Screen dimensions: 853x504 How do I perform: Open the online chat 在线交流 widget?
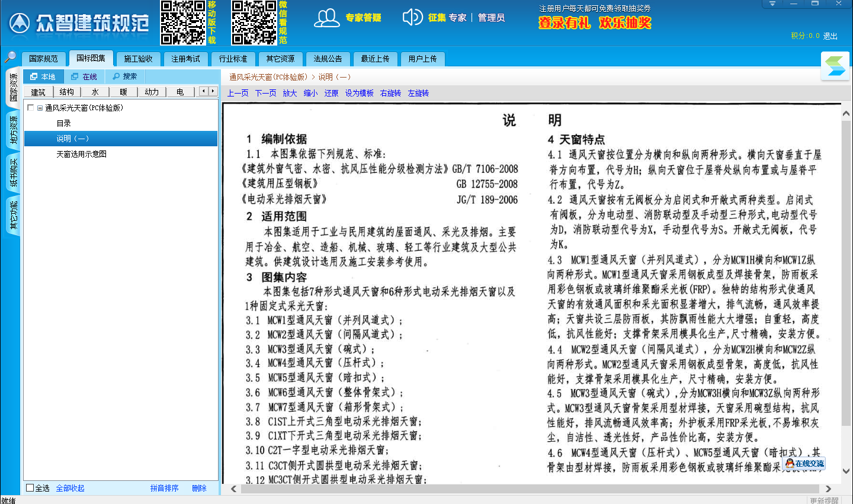(804, 464)
